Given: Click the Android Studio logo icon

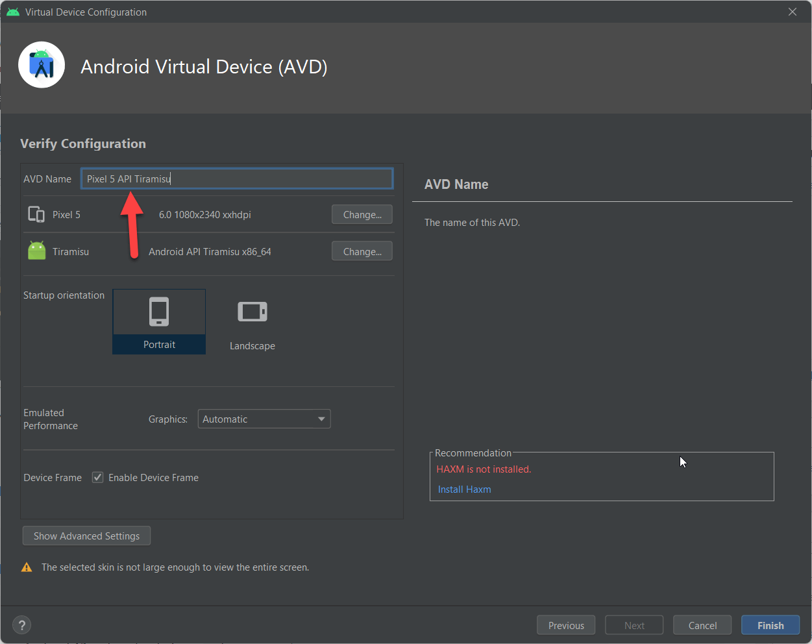Looking at the screenshot, I should coord(42,65).
